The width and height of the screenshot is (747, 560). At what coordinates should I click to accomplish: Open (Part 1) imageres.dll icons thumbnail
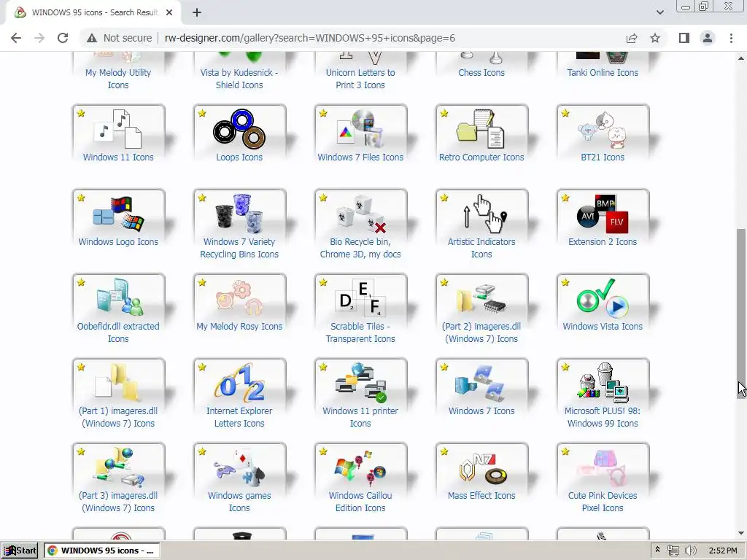119,382
